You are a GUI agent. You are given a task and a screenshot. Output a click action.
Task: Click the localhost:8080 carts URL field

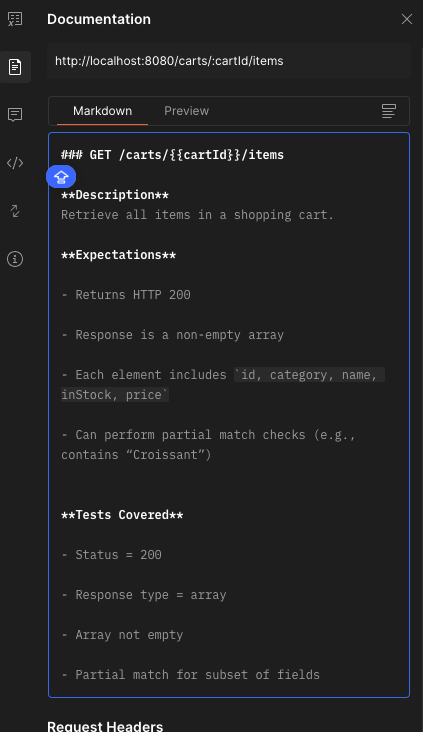229,61
